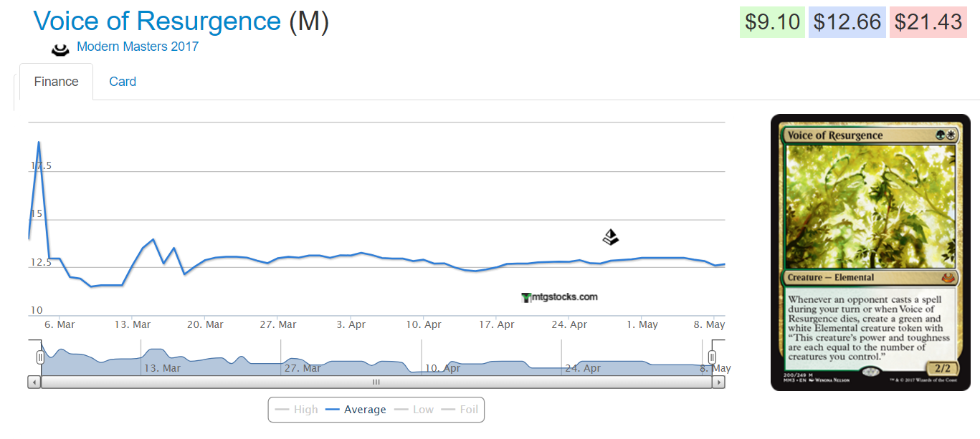This screenshot has width=980, height=439.
Task: Follow the Modern Masters 2017 set link
Action: click(138, 47)
